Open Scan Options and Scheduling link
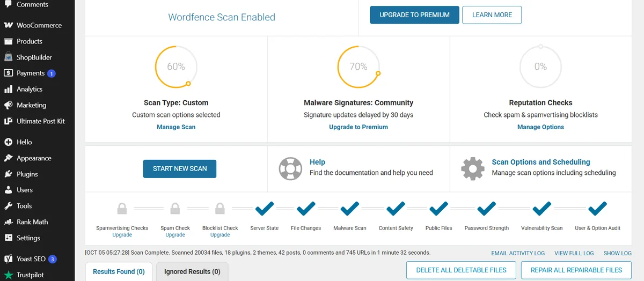The image size is (644, 281). (x=541, y=162)
